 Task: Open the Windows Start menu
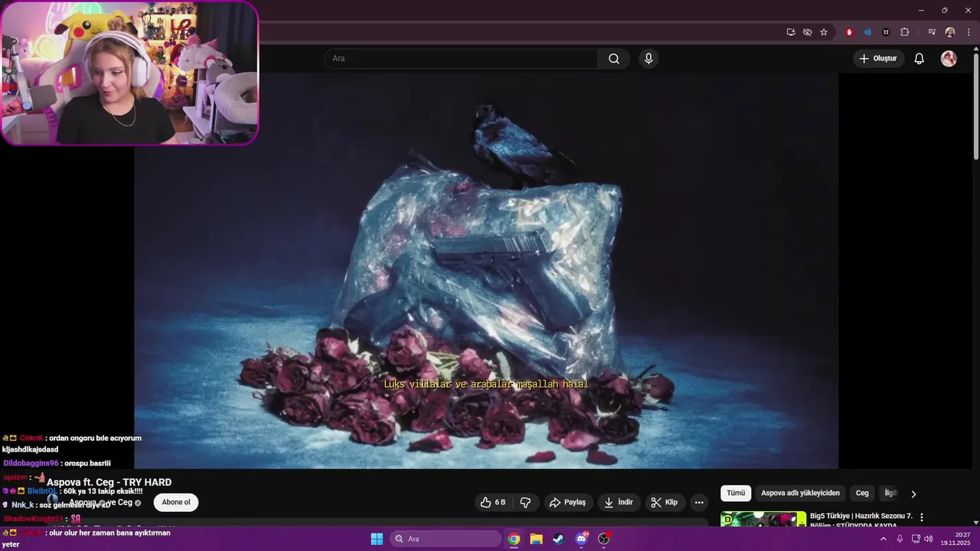(377, 539)
